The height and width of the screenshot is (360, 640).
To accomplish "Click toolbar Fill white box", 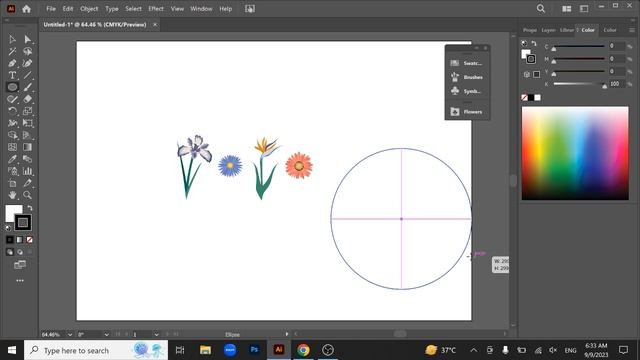I will (x=12, y=212).
